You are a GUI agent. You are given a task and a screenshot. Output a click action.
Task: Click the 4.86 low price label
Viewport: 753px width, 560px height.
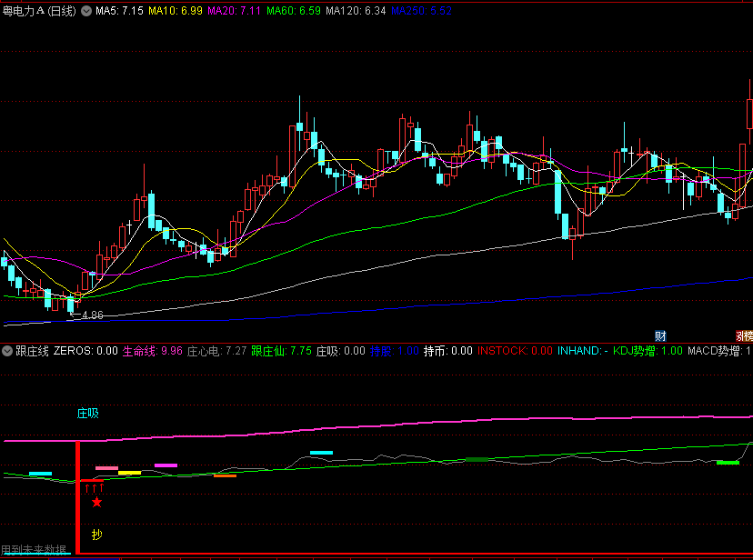(92, 315)
